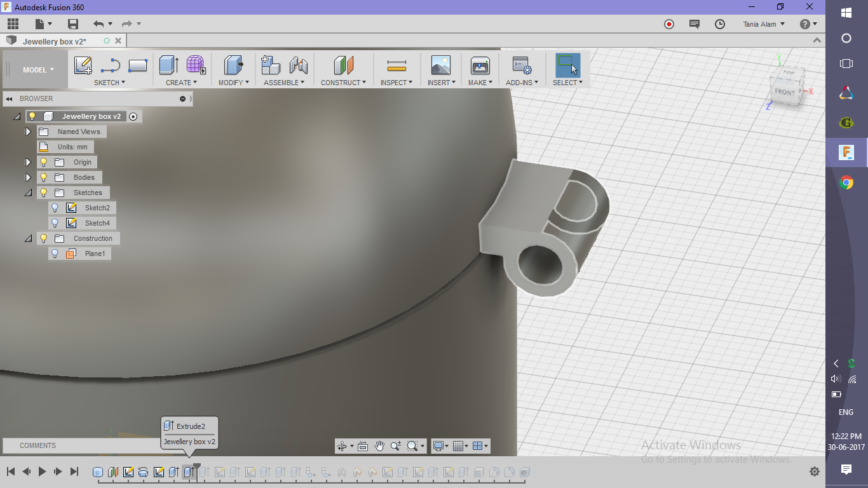868x488 pixels.
Task: Activate the Select tool icon
Action: pyautogui.click(x=567, y=65)
